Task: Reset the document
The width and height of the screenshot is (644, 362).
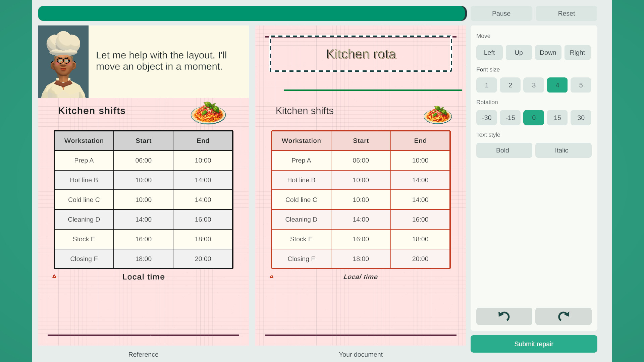Action: pyautogui.click(x=567, y=13)
